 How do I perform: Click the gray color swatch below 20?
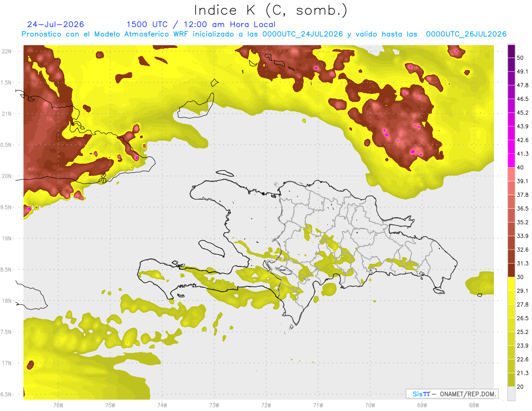(x=511, y=394)
